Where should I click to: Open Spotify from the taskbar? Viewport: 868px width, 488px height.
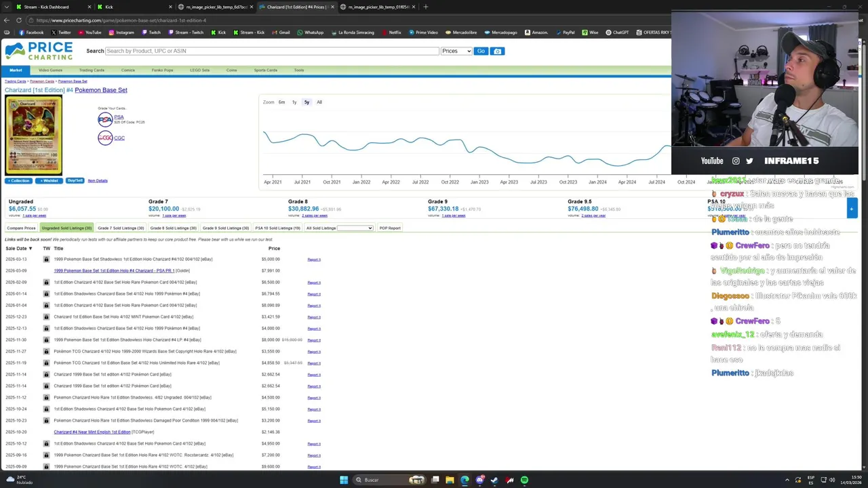[x=524, y=480]
